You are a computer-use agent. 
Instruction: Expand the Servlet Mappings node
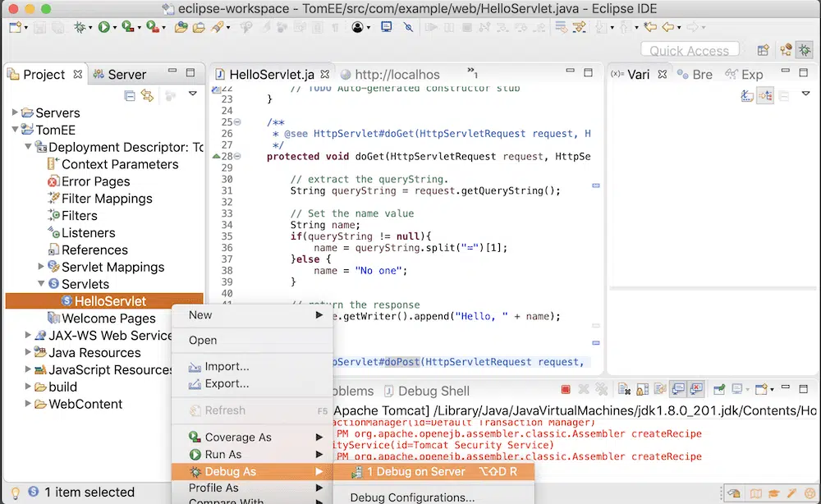pyautogui.click(x=42, y=267)
